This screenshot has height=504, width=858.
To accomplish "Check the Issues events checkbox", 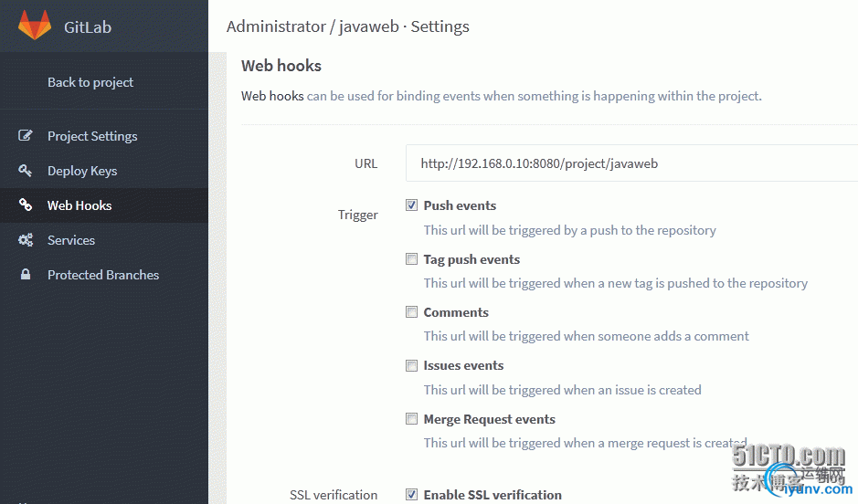I will point(412,365).
